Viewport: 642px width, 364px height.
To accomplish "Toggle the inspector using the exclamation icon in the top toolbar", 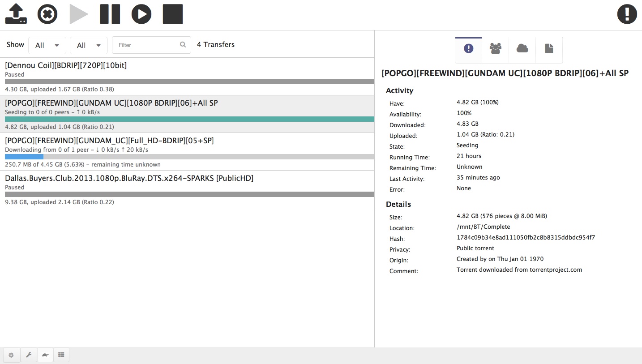I will 627,14.
